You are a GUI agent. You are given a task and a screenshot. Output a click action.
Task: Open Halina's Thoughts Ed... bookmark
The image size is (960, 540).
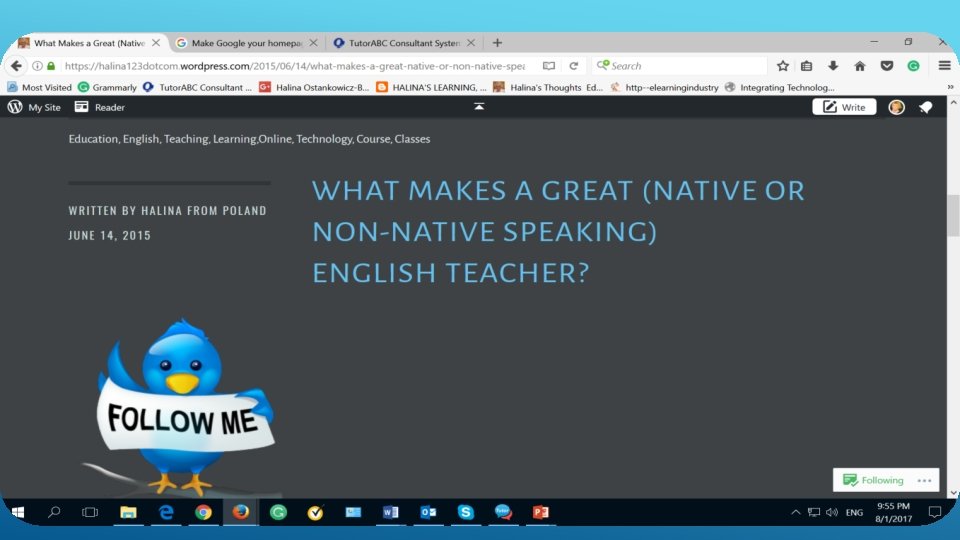[x=548, y=88]
